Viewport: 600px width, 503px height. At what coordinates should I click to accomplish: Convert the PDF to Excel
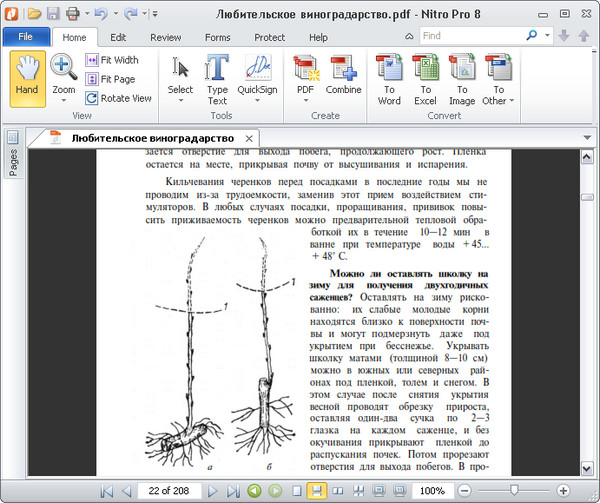click(425, 78)
